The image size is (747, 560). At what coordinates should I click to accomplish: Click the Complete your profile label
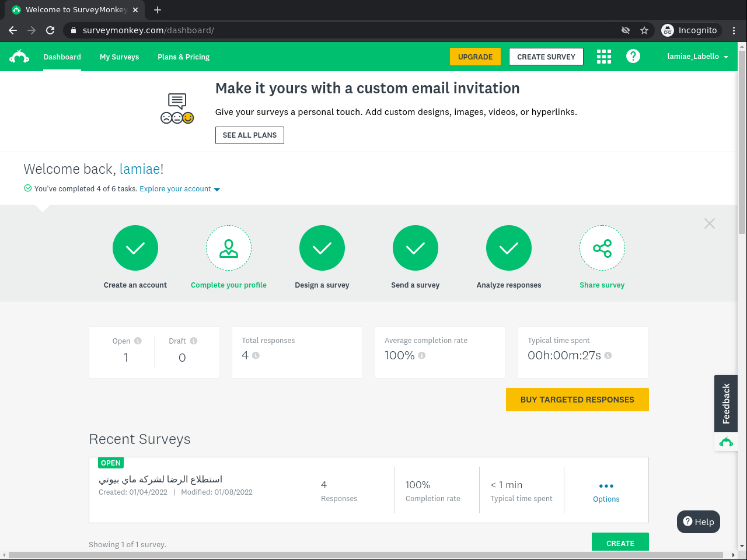[229, 285]
